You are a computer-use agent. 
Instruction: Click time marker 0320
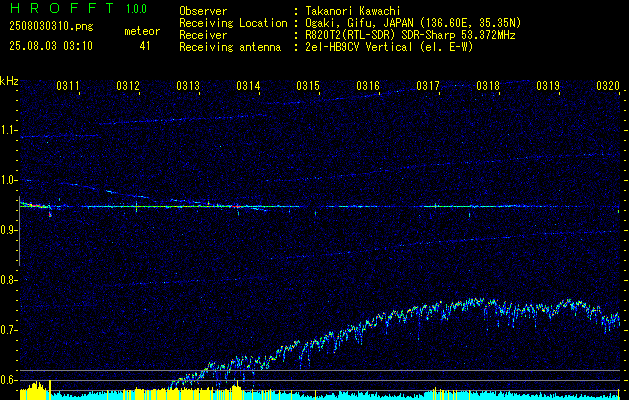click(608, 86)
